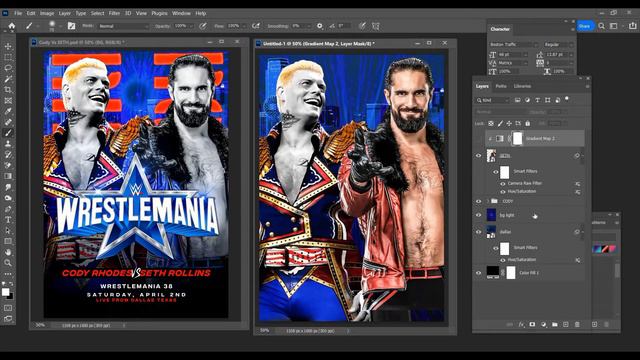The image size is (640, 360).
Task: Select the Healing Brush tool
Action: [x=8, y=122]
